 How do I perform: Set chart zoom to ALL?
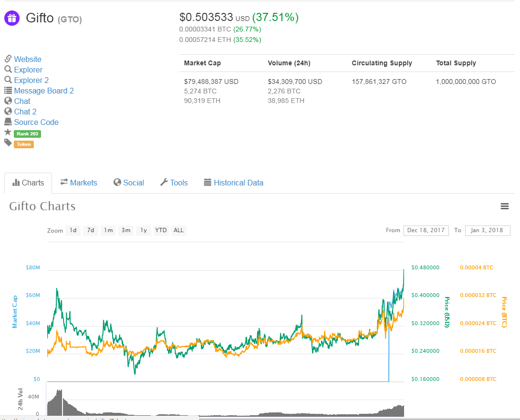tap(178, 230)
